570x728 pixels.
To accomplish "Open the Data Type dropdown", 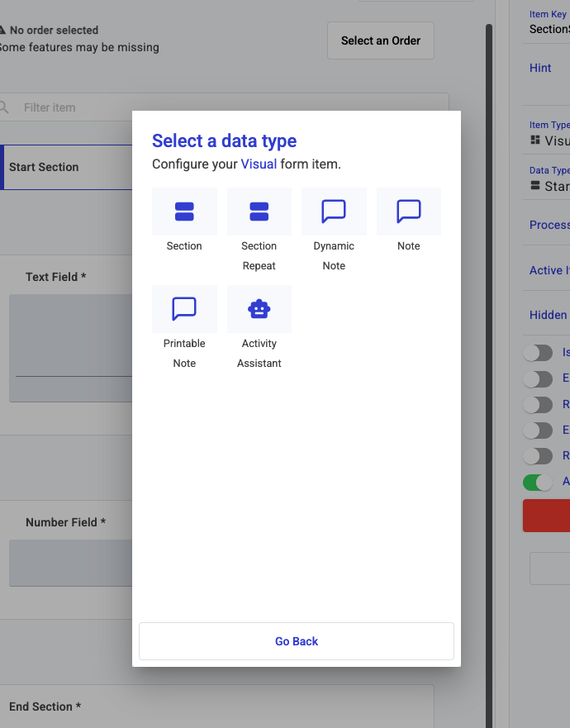I will pyautogui.click(x=549, y=186).
